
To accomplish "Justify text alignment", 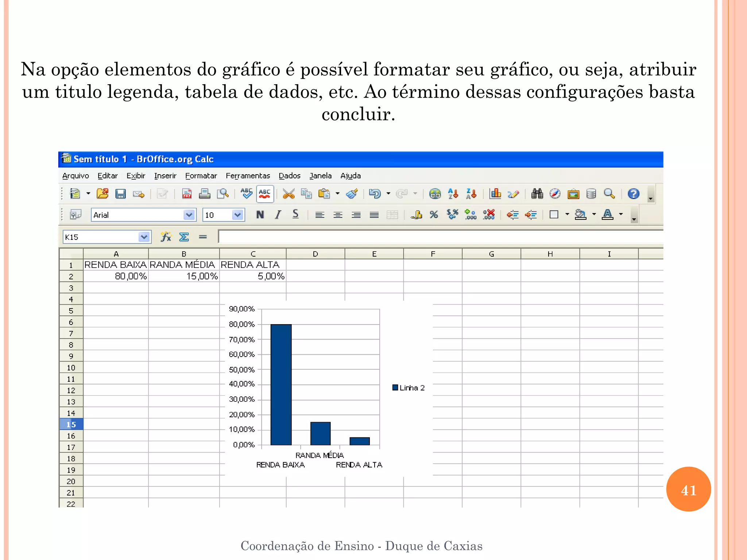I will pyautogui.click(x=374, y=215).
